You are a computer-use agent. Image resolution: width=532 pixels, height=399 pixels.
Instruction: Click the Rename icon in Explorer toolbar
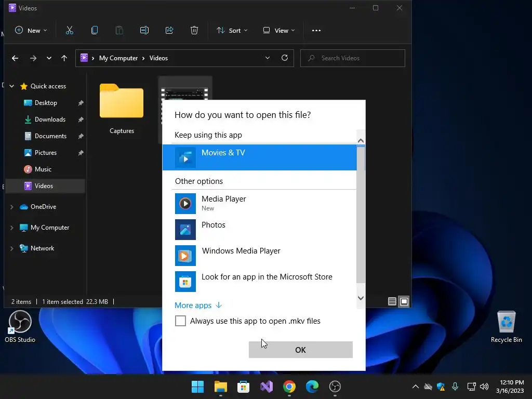pyautogui.click(x=144, y=31)
